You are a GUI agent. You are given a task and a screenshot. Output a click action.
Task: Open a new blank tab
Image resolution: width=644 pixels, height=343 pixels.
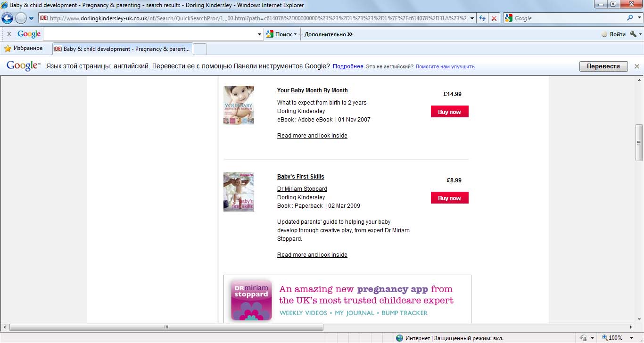click(x=200, y=49)
